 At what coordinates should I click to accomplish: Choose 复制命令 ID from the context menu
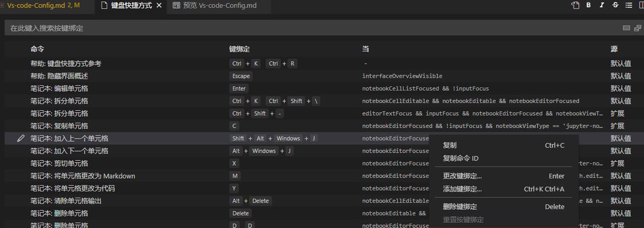click(x=503, y=158)
